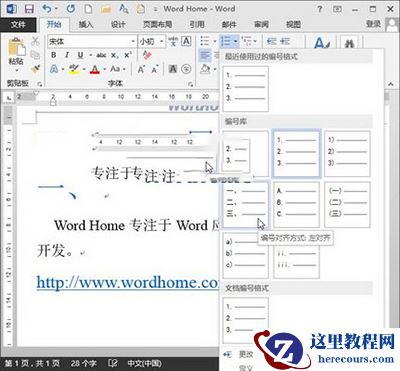Click the page count status indicator

[x=32, y=363]
